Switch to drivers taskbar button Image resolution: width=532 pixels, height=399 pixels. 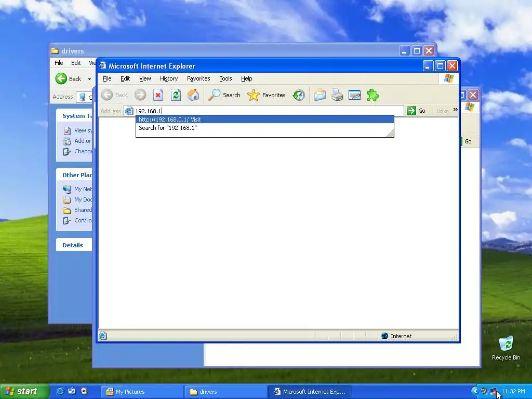click(225, 392)
